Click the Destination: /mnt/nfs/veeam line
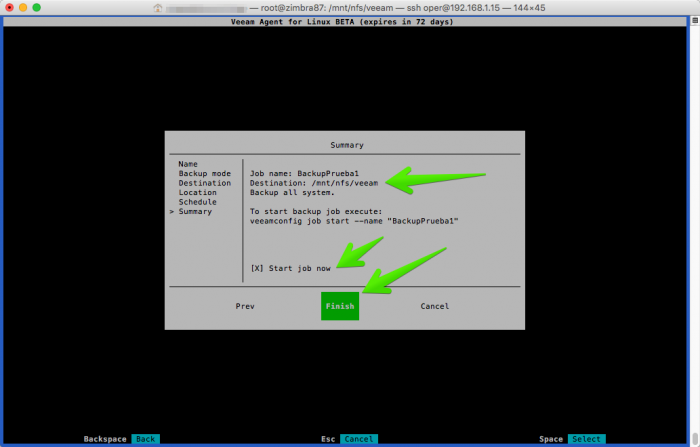This screenshot has width=700, height=447. coord(314,183)
